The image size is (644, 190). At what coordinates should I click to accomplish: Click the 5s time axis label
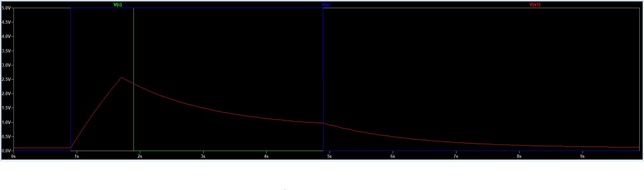tap(330, 156)
